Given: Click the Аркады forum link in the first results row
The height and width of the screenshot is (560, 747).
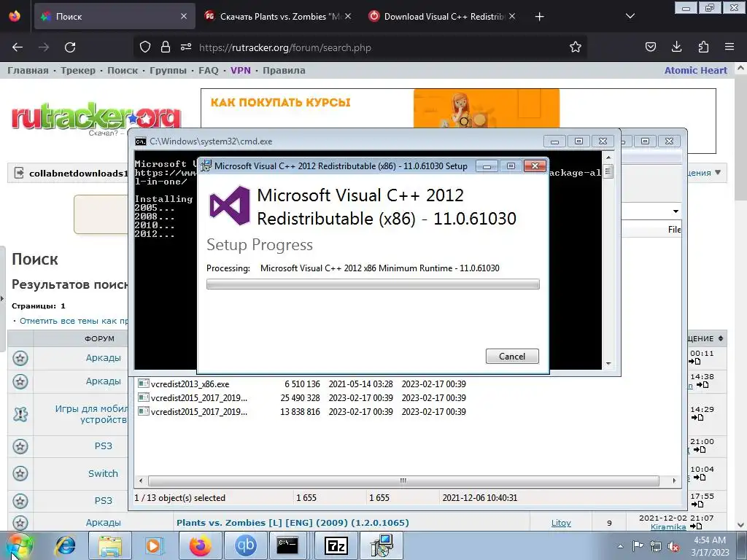Looking at the screenshot, I should point(104,357).
